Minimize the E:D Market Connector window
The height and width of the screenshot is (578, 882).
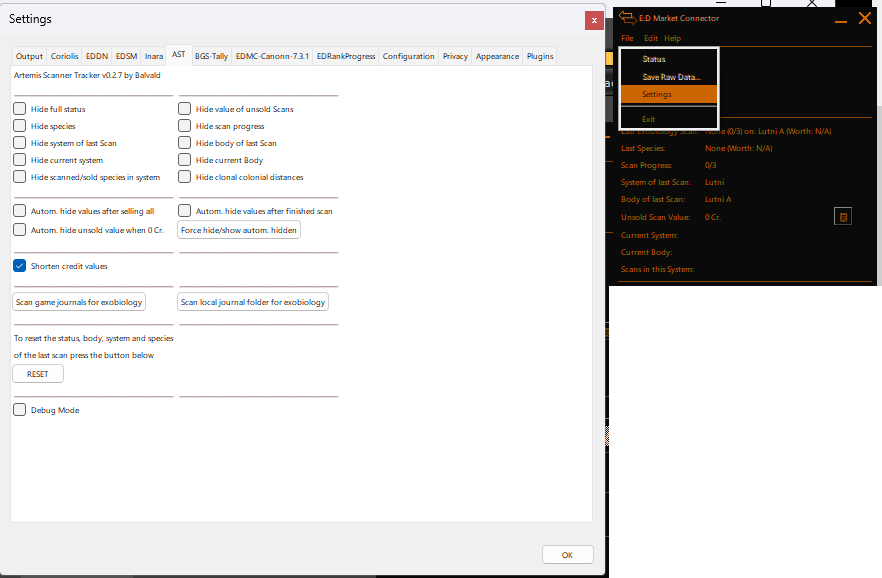[x=841, y=21]
